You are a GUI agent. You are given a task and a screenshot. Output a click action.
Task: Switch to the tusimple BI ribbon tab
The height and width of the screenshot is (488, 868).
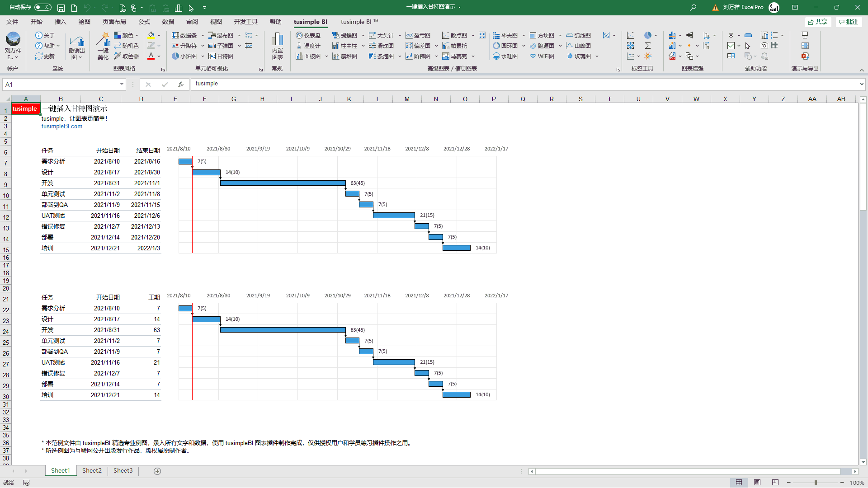[311, 21]
